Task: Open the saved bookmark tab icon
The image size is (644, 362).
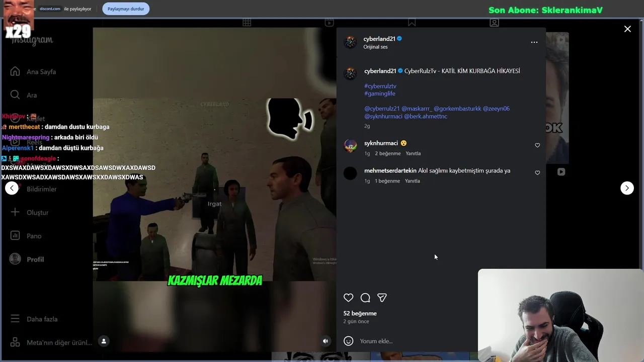Action: pyautogui.click(x=412, y=23)
